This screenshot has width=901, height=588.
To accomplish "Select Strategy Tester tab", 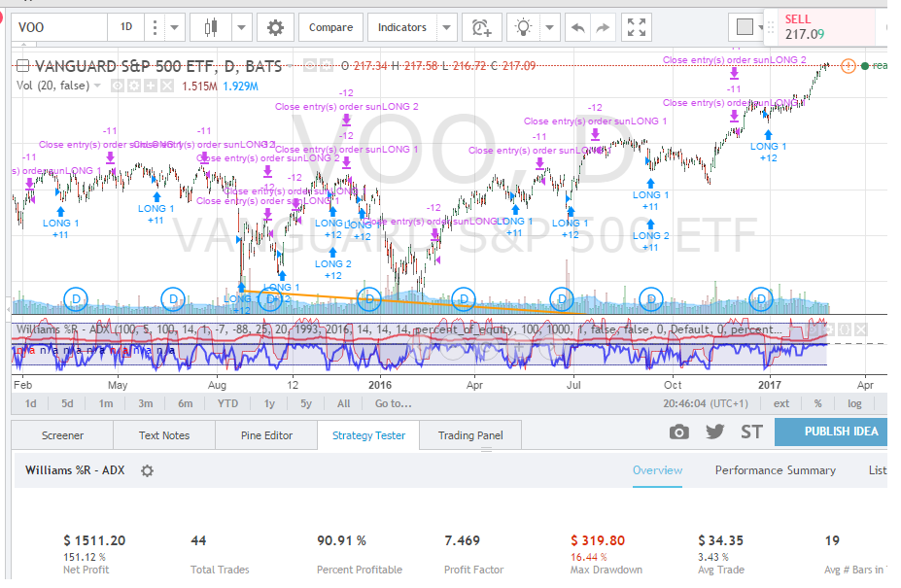I will point(368,435).
